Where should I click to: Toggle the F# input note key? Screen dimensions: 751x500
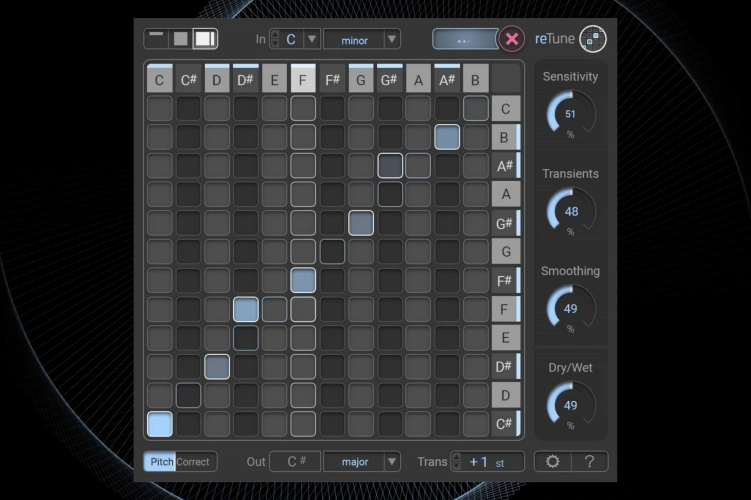(x=333, y=79)
